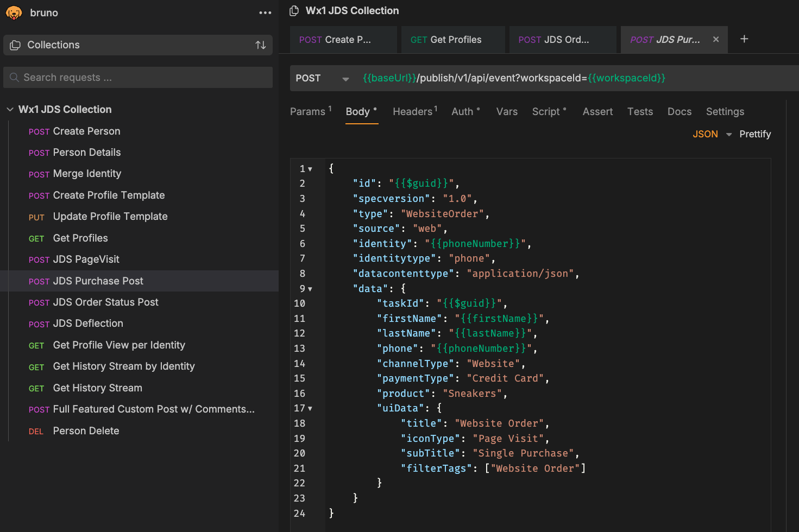Image resolution: width=799 pixels, height=532 pixels.
Task: Switch to the GET Get Profiles tab
Action: 453,40
